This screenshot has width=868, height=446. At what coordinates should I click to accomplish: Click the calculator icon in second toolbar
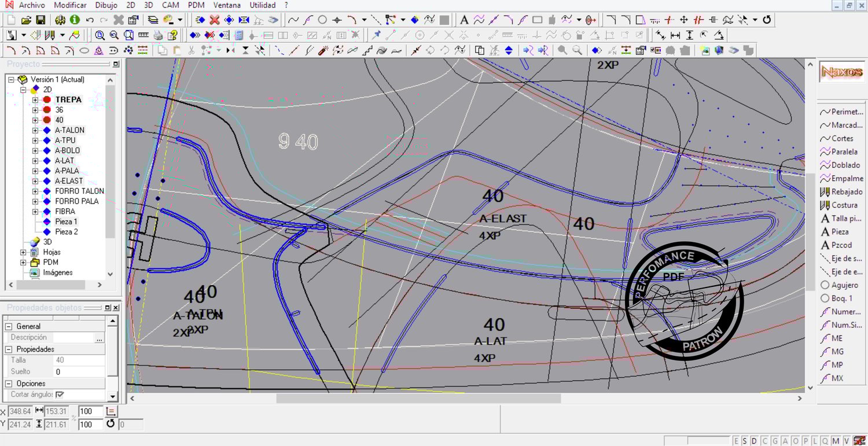[x=240, y=35]
